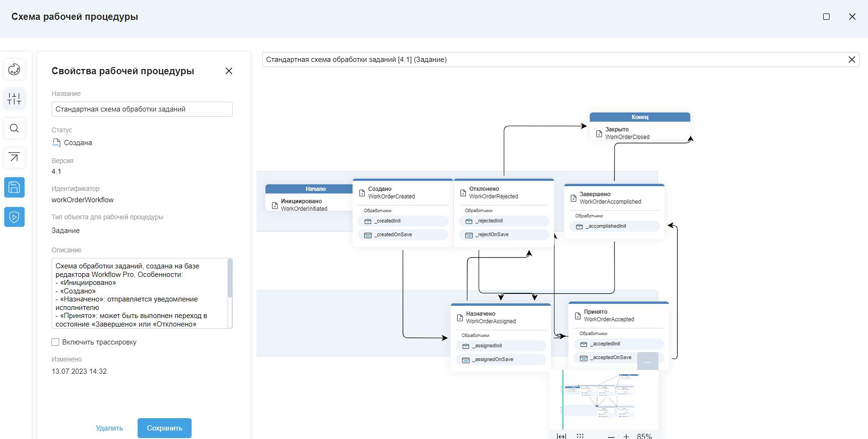Zoom in the diagram
The image size is (868, 439).
626,436
